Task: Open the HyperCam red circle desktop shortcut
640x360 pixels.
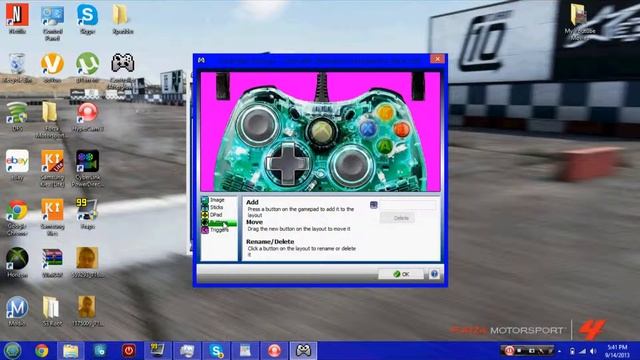Action: 87,117
